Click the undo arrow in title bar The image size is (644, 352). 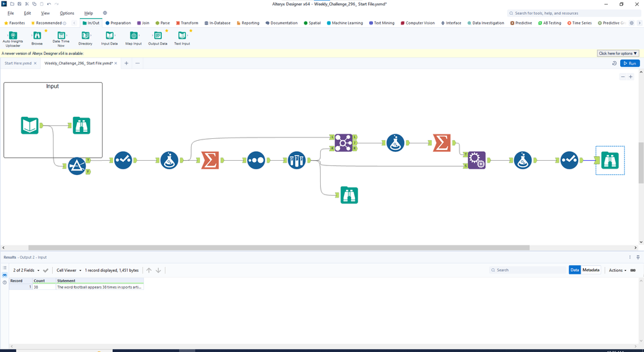coord(49,4)
